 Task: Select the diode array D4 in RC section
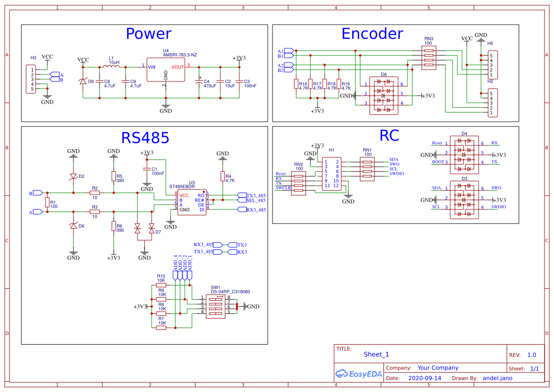click(x=464, y=154)
